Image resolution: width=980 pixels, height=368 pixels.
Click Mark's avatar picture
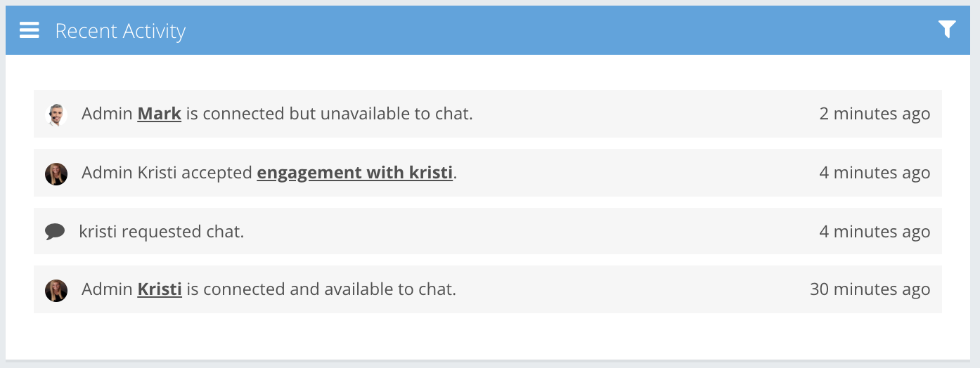[56, 114]
